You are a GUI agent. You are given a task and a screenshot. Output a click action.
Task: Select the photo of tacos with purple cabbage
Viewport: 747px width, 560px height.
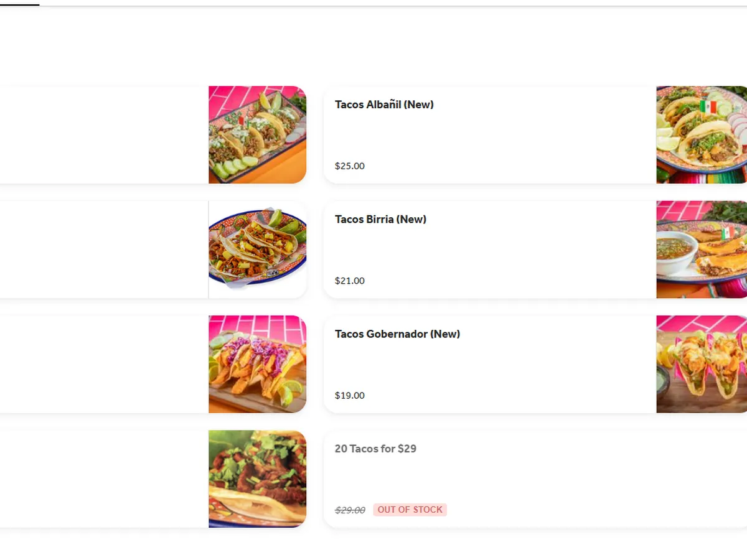coord(257,364)
